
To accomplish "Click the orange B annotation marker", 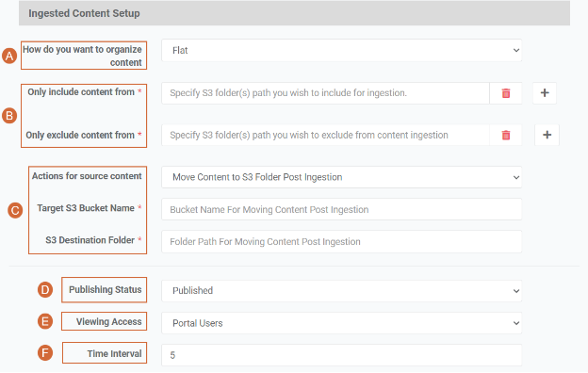I will coord(9,116).
